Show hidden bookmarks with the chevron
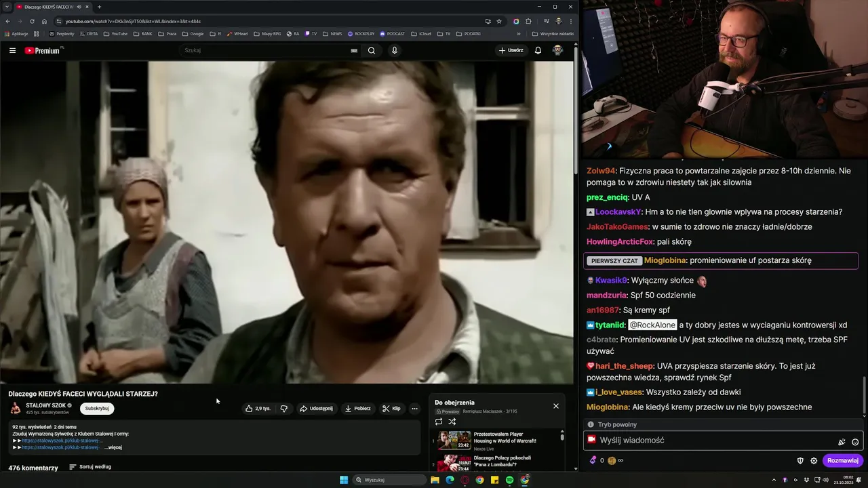The height and width of the screenshot is (488, 868). [519, 33]
